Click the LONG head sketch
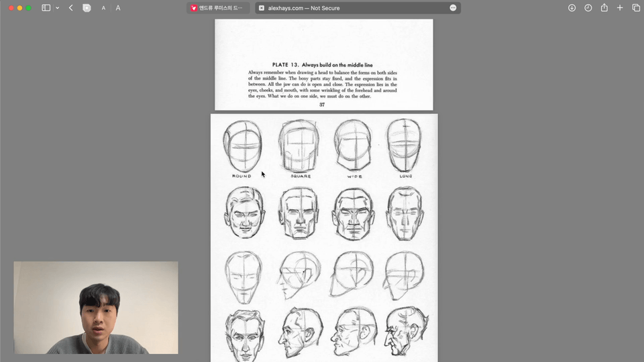644x362 pixels. pos(405,145)
